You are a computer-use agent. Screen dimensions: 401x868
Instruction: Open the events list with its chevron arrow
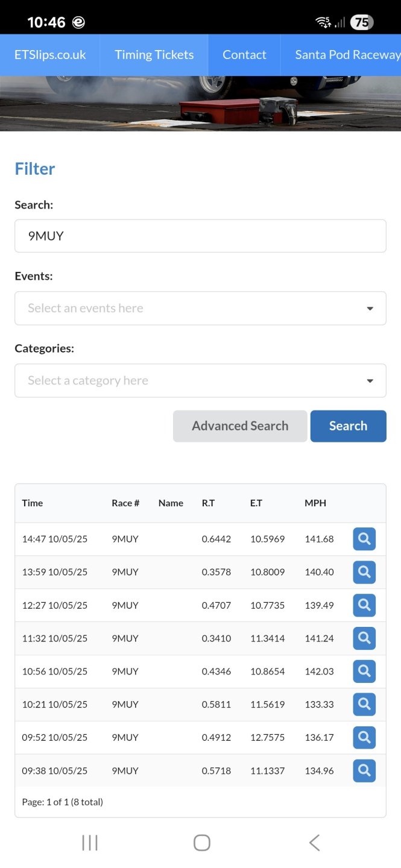click(x=369, y=308)
